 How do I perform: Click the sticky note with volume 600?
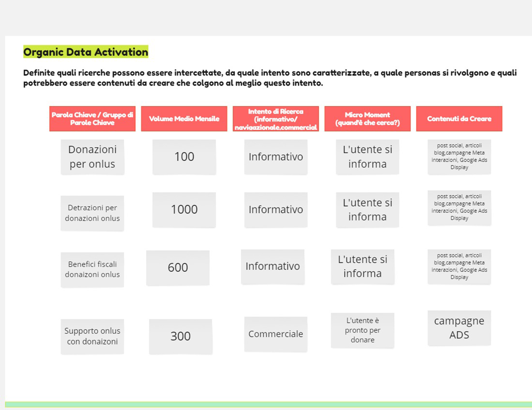coord(178,268)
